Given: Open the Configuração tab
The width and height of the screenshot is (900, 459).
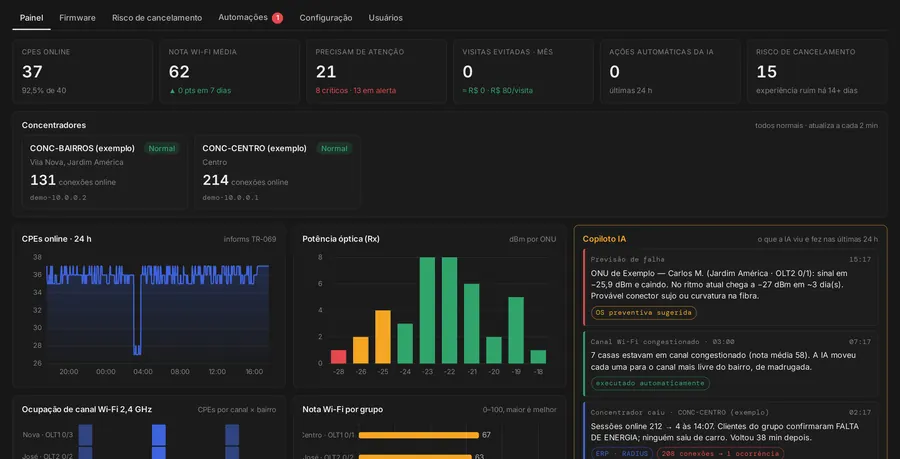Looking at the screenshot, I should click(x=326, y=18).
